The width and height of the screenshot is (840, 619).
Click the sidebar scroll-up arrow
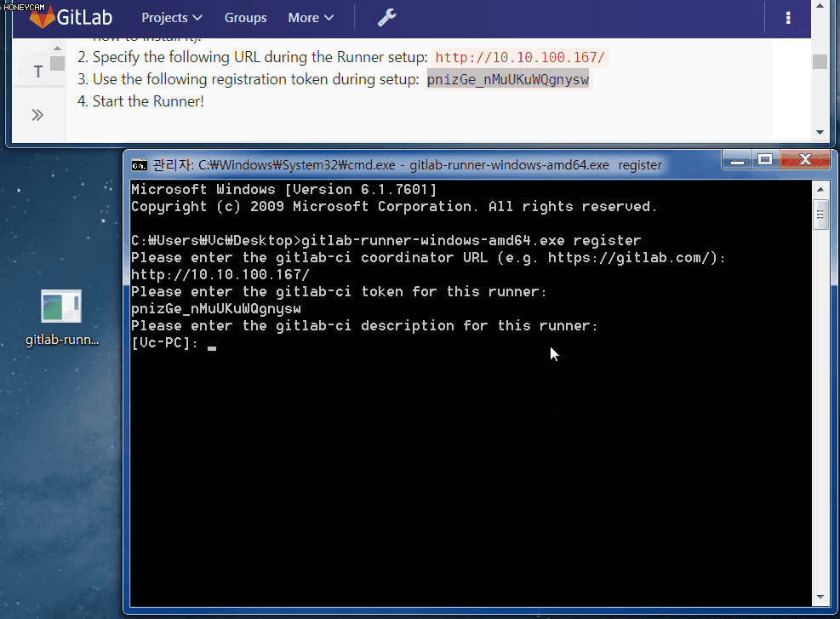[x=57, y=49]
